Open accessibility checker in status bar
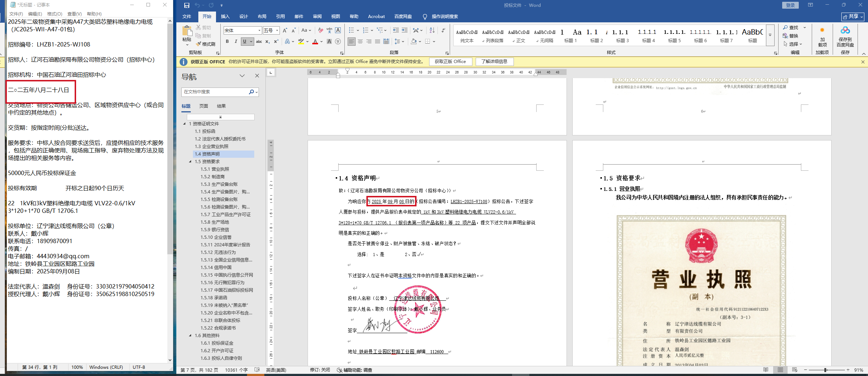 click(354, 370)
